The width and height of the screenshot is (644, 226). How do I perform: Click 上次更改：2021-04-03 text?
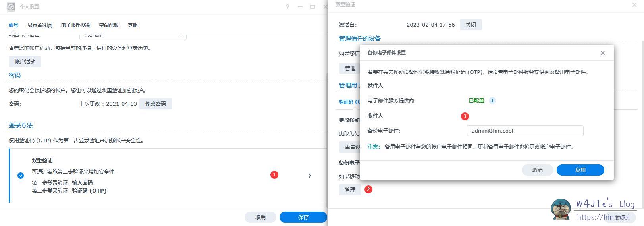tap(108, 104)
